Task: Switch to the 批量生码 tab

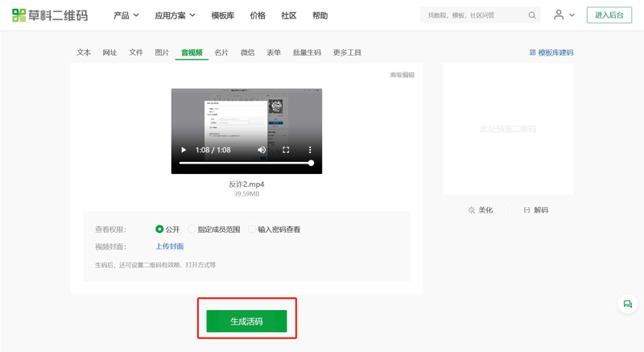Action: point(307,52)
